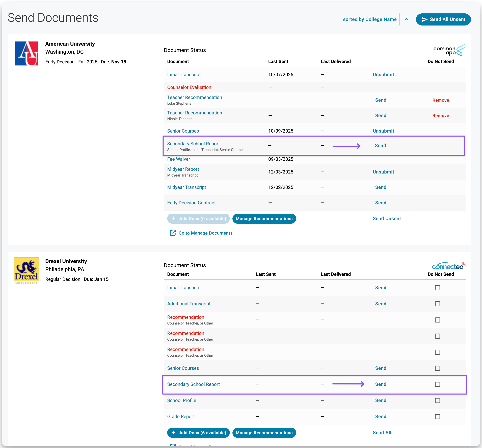Click plus icon on Add Docs (6 available)
The height and width of the screenshot is (448, 482).
174,433
